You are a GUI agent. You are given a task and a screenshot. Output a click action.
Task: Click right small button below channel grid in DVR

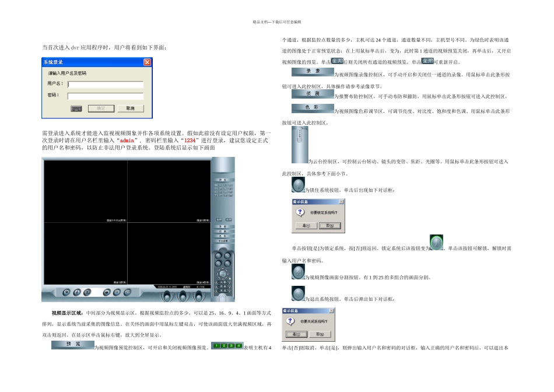point(229,219)
